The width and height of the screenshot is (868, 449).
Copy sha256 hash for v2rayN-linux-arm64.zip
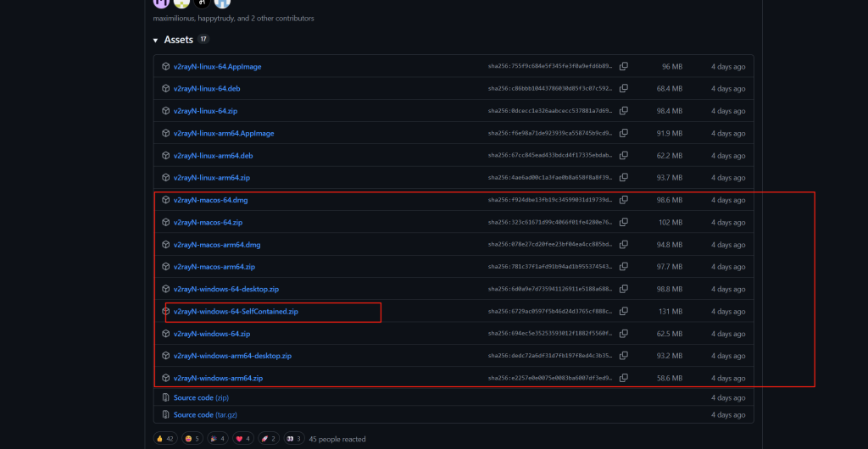coord(623,178)
